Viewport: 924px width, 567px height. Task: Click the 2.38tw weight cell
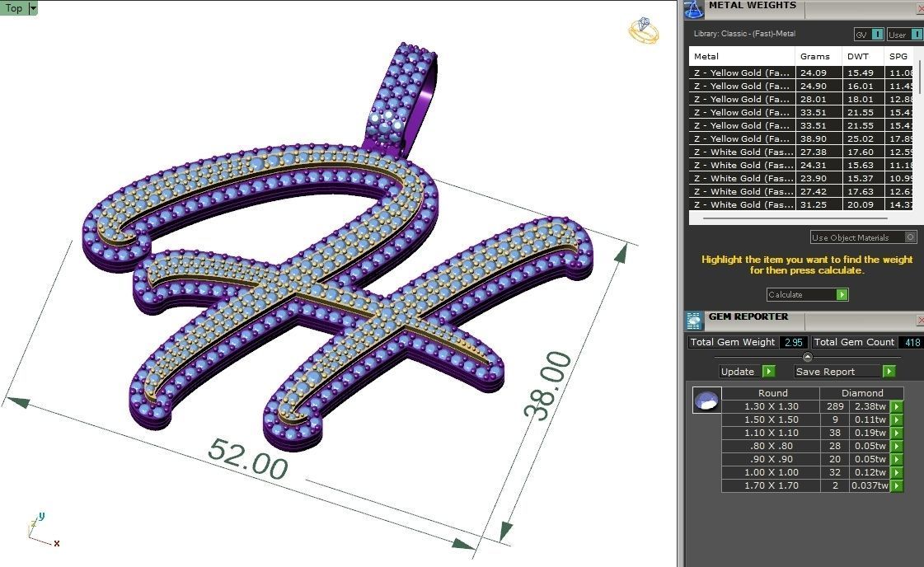(x=870, y=406)
